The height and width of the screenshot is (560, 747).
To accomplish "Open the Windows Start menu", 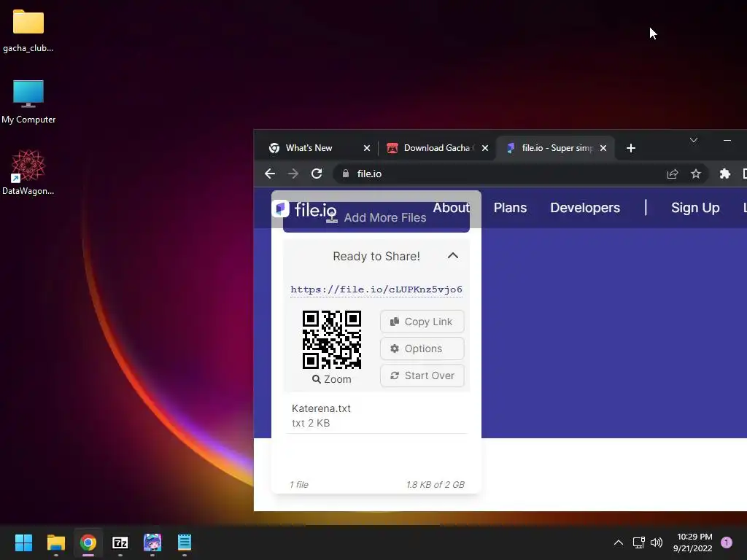I will tap(23, 542).
